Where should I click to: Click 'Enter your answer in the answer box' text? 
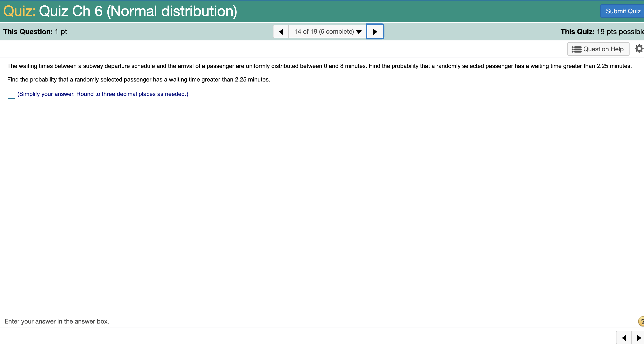[57, 321]
